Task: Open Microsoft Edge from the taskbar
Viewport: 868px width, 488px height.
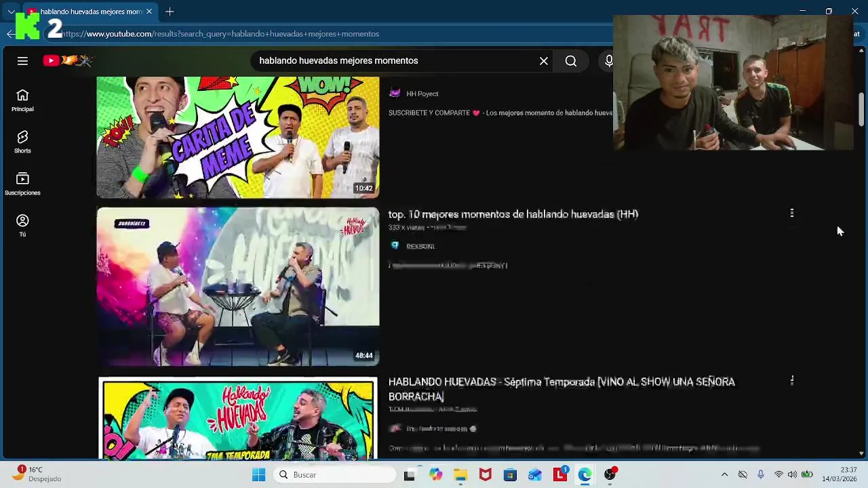Action: tap(585, 475)
